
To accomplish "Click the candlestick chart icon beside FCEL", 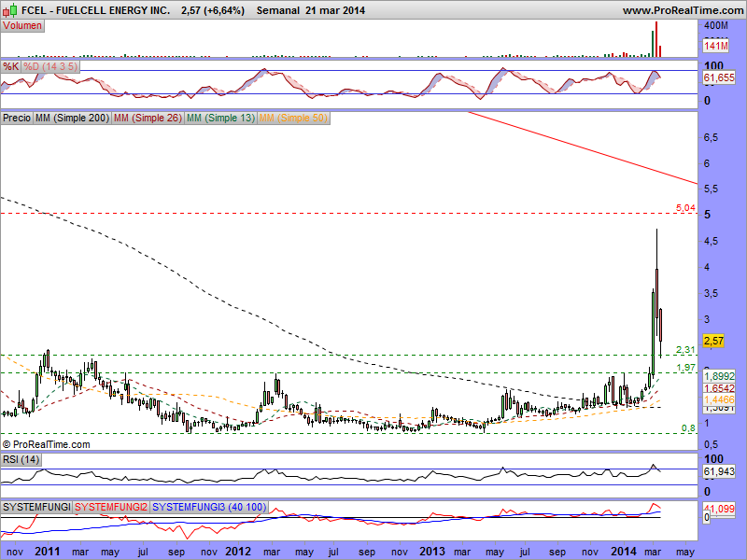I will click(x=10, y=9).
